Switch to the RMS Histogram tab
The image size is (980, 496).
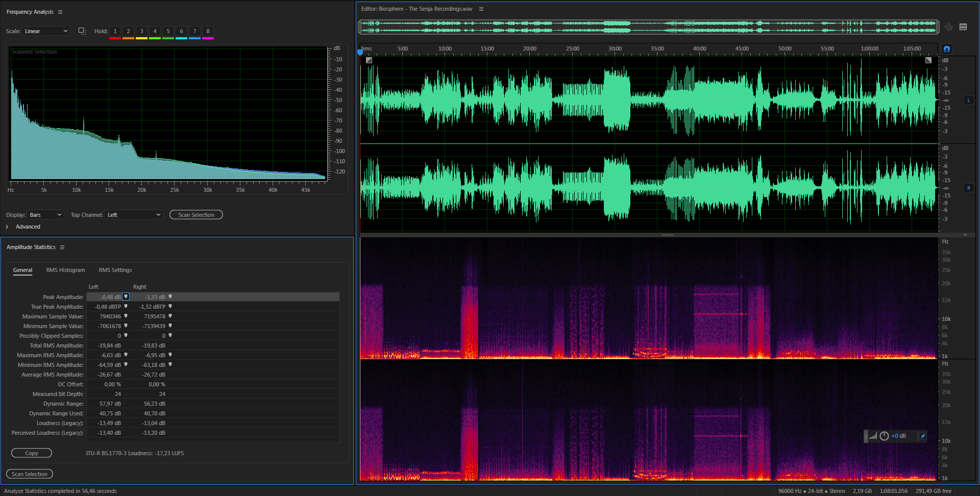tap(65, 270)
